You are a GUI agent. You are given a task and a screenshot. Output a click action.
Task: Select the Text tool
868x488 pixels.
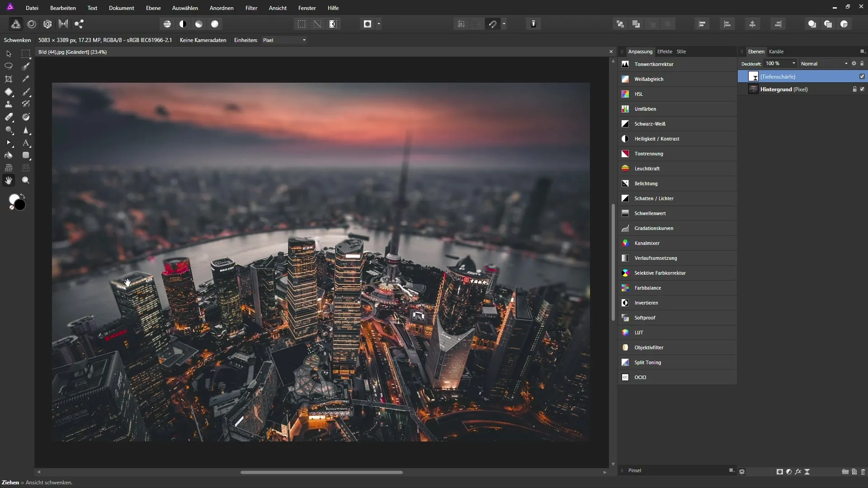(26, 143)
